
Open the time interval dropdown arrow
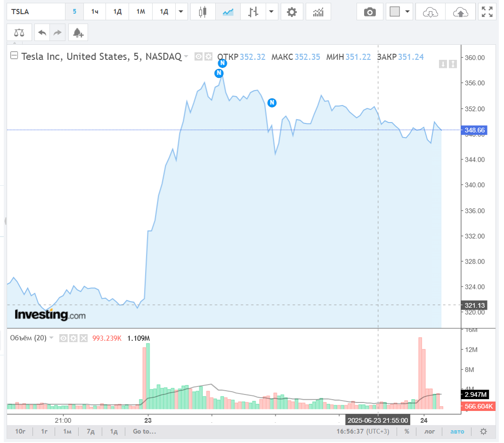point(181,12)
